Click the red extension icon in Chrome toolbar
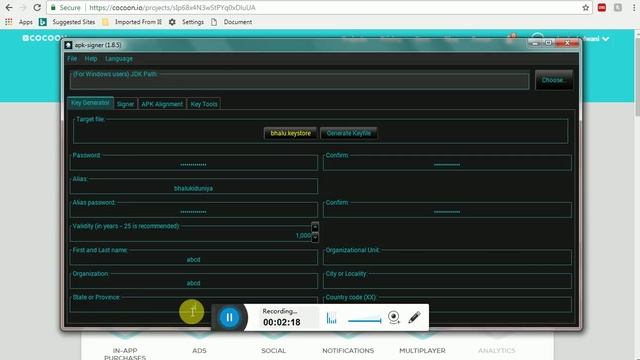640x360 pixels. (x=602, y=7)
